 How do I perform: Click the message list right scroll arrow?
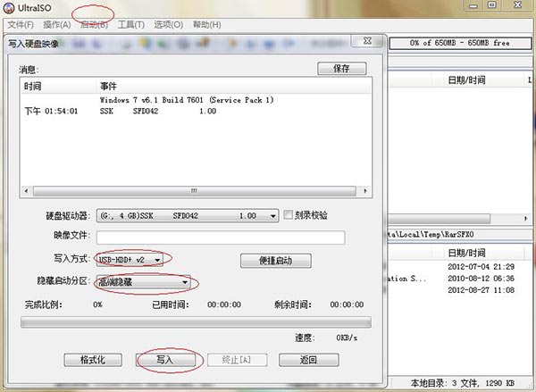(x=365, y=191)
